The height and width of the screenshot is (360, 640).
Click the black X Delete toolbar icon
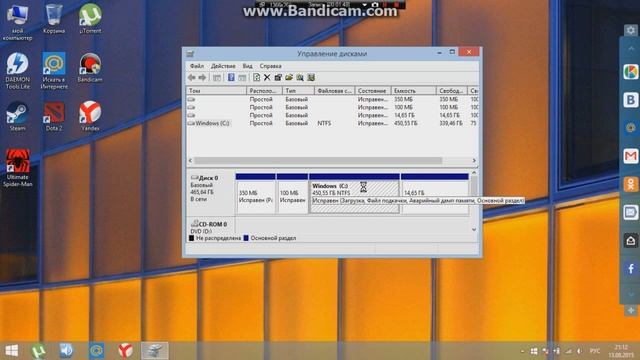point(267,78)
